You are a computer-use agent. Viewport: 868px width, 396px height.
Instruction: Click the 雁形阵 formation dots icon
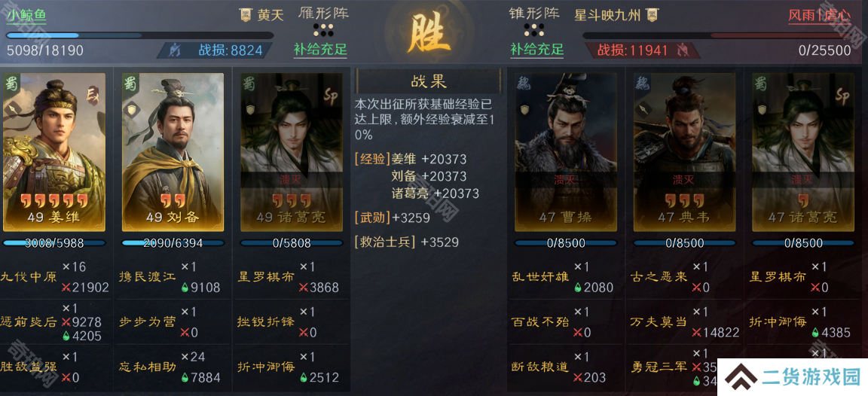pyautogui.click(x=323, y=29)
